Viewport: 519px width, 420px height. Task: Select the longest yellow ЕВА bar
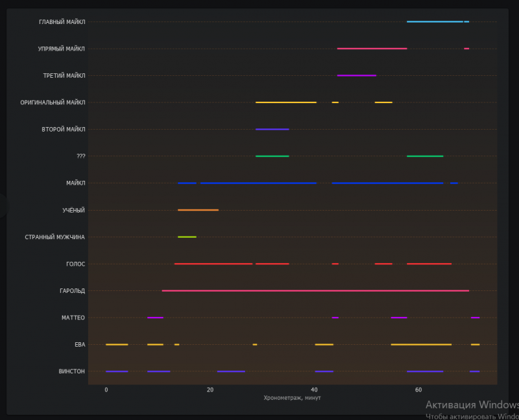pos(421,345)
